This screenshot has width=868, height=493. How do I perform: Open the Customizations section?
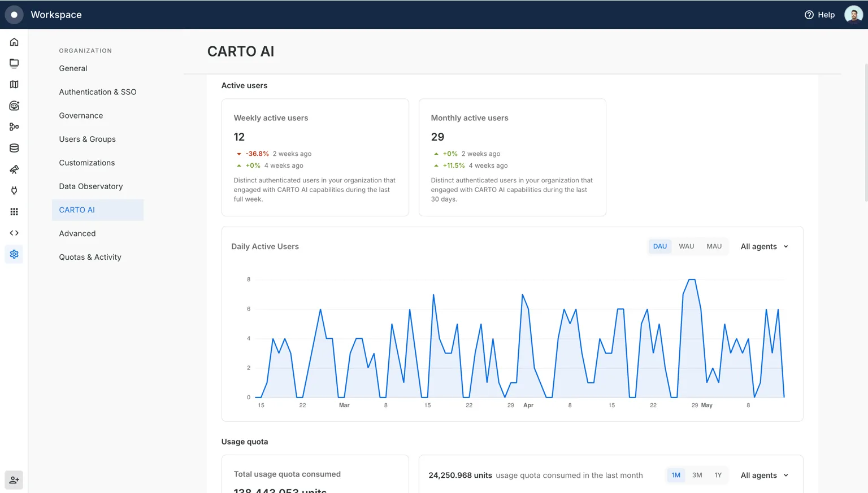pyautogui.click(x=86, y=163)
